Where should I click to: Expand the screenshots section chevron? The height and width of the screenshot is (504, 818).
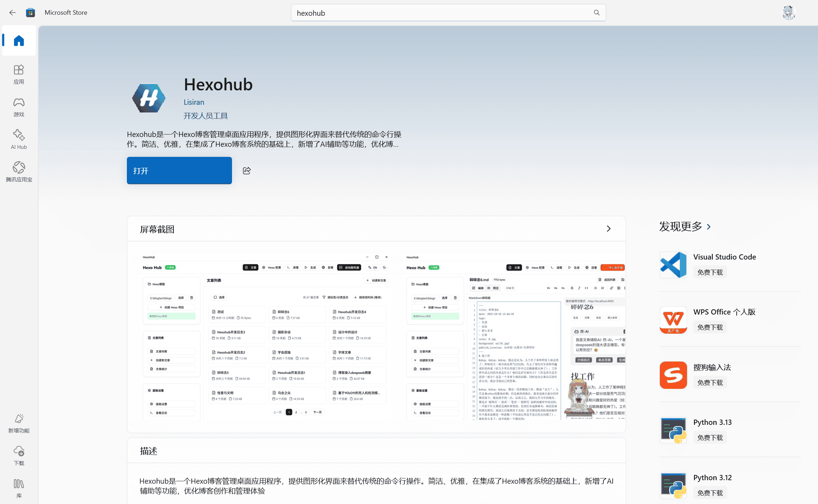[x=608, y=229]
